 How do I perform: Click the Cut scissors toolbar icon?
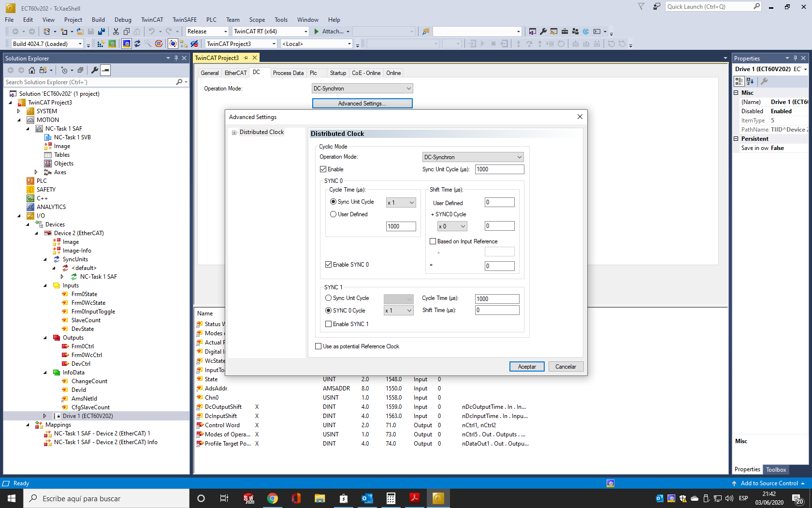(116, 31)
